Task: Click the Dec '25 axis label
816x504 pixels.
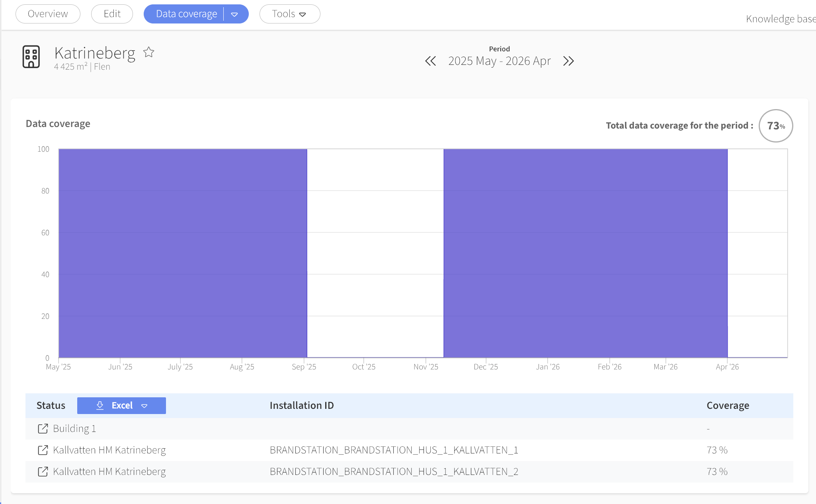Action: 486,367
